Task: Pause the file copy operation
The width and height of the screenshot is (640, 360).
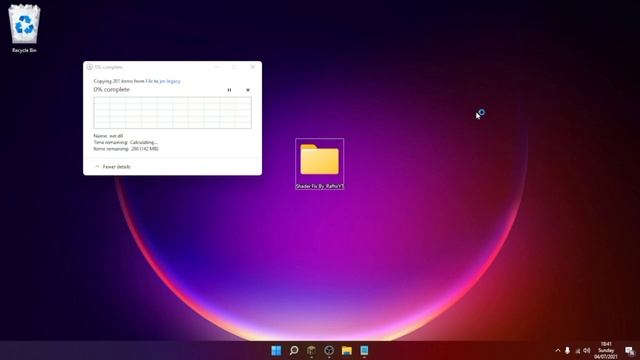Action: click(x=229, y=90)
